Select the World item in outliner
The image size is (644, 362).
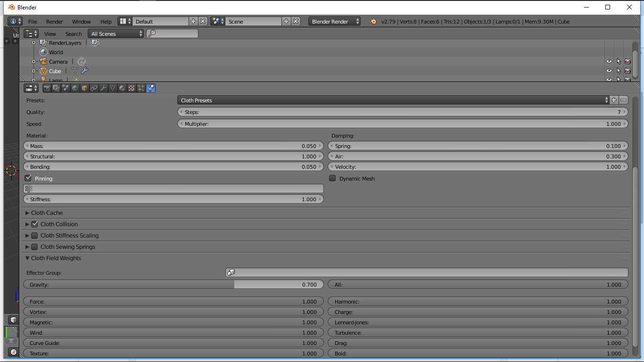[56, 52]
